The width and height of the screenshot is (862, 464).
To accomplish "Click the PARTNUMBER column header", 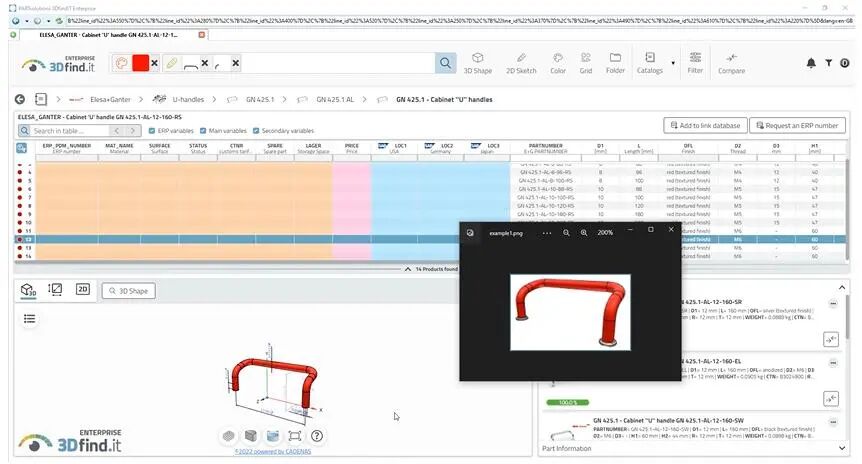I will pos(545,148).
